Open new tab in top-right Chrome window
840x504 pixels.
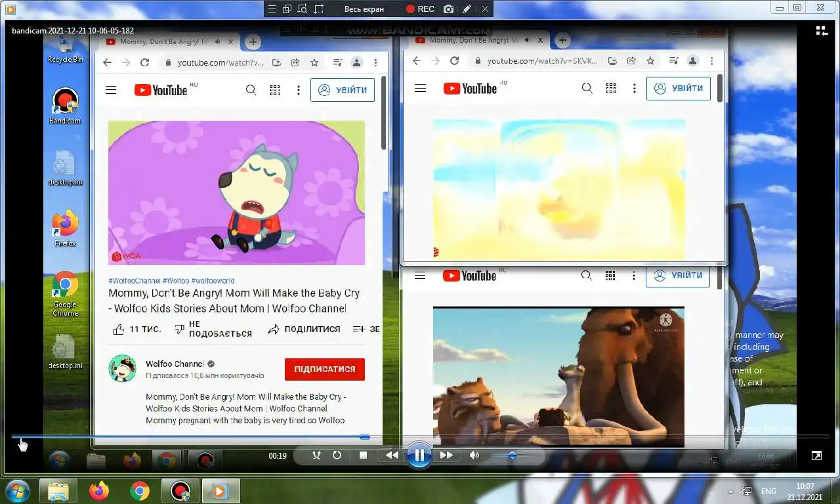[562, 40]
